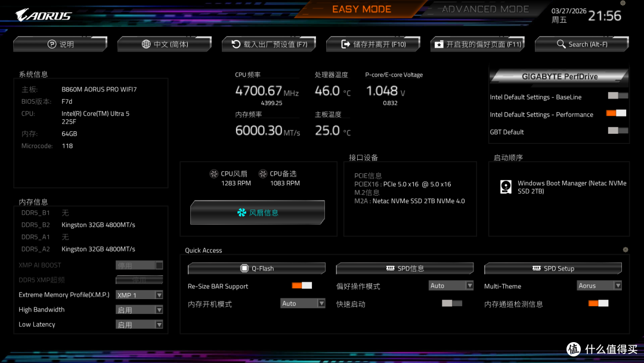
Task: Click the Intel Core Ultra 5 225F text
Action: click(95, 118)
